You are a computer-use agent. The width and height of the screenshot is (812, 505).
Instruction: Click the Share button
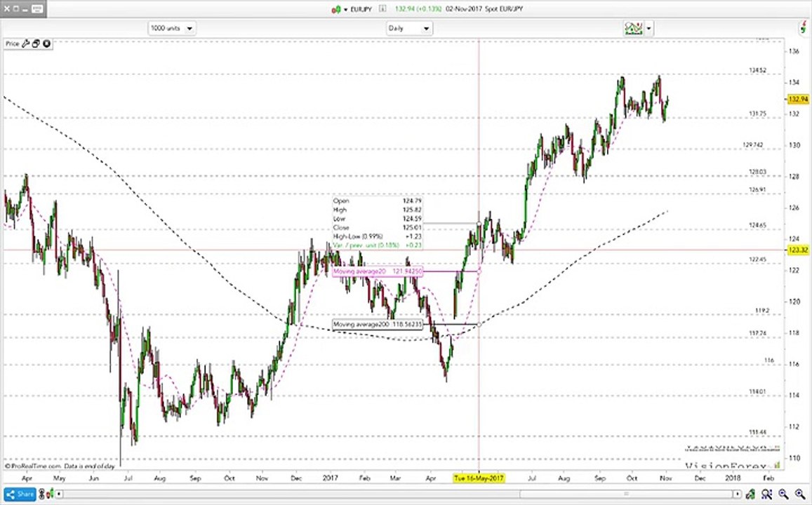20,494
